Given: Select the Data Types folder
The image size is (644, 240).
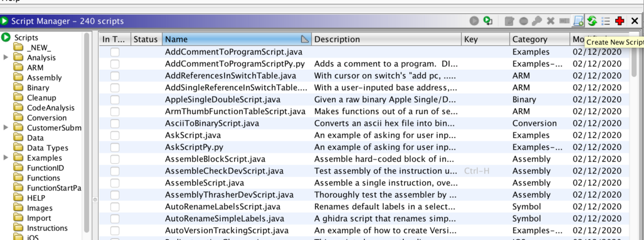Looking at the screenshot, I should pyautogui.click(x=48, y=148).
